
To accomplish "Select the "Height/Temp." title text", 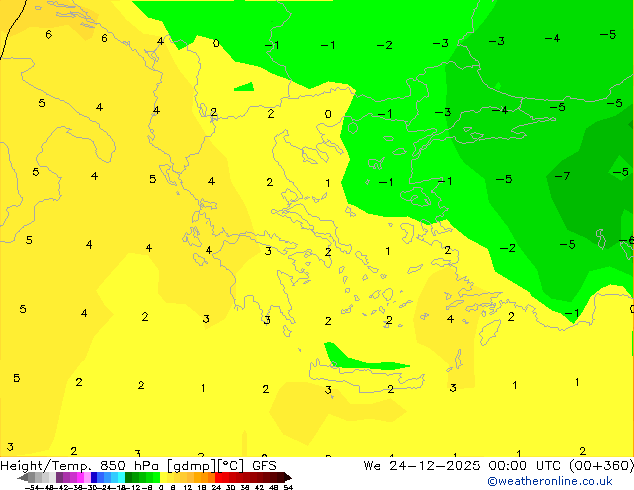I will [47, 466].
